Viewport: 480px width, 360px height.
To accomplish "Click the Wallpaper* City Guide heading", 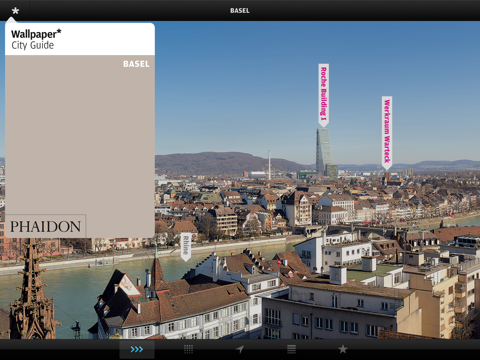I will point(36,39).
